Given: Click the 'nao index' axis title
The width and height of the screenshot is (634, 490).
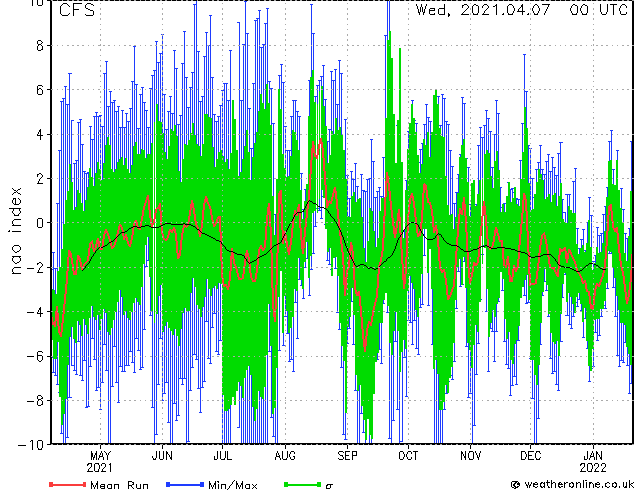Looking at the screenshot, I should click(15, 231).
